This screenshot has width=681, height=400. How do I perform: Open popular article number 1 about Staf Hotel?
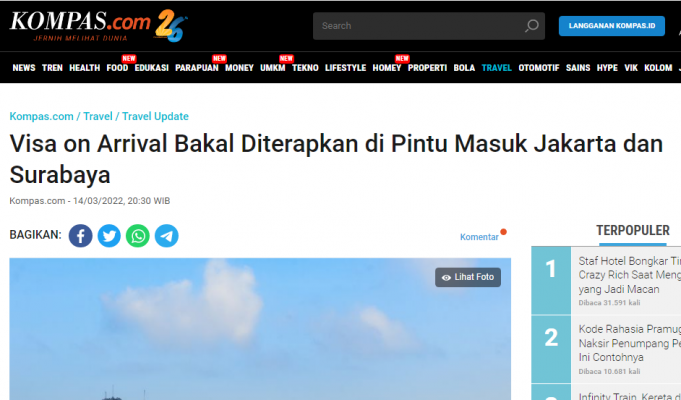pos(629,275)
